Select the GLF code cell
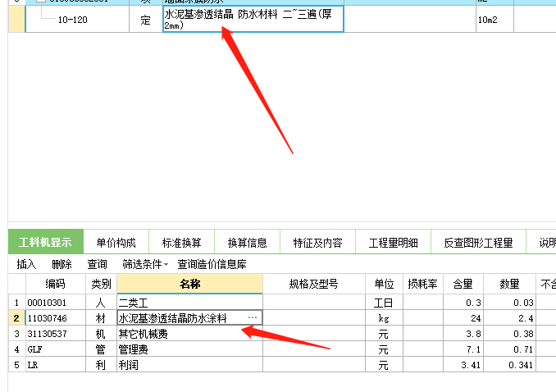The height and width of the screenshot is (392, 556). click(55, 349)
